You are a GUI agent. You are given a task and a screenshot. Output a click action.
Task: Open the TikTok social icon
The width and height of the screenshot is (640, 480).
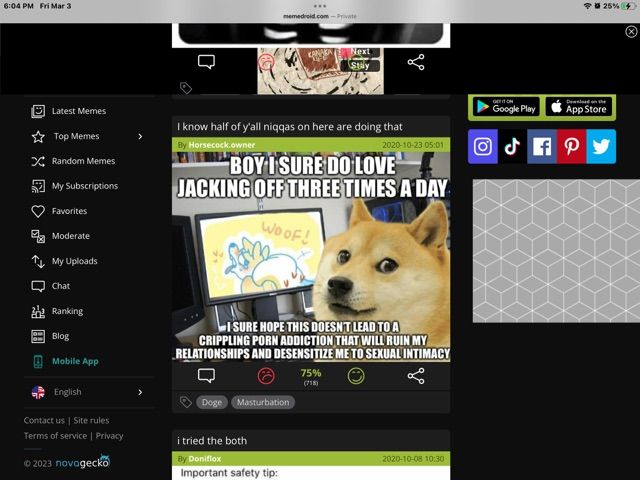click(x=512, y=146)
